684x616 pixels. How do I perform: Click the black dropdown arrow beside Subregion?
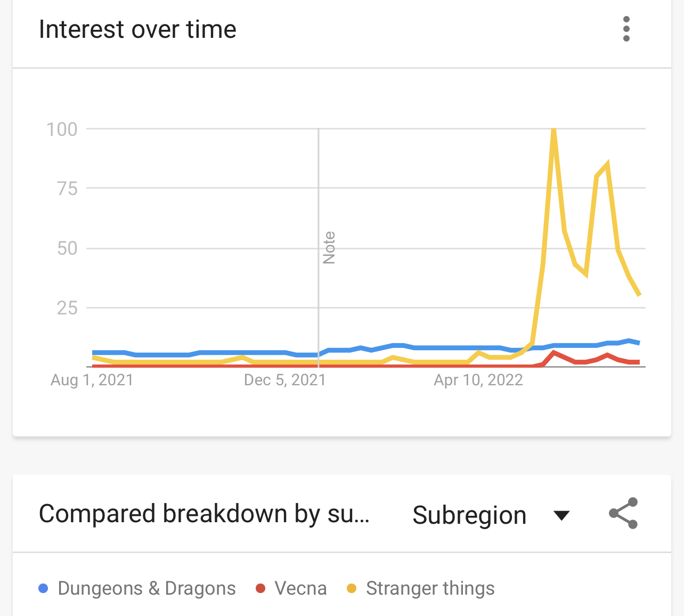coord(561,515)
